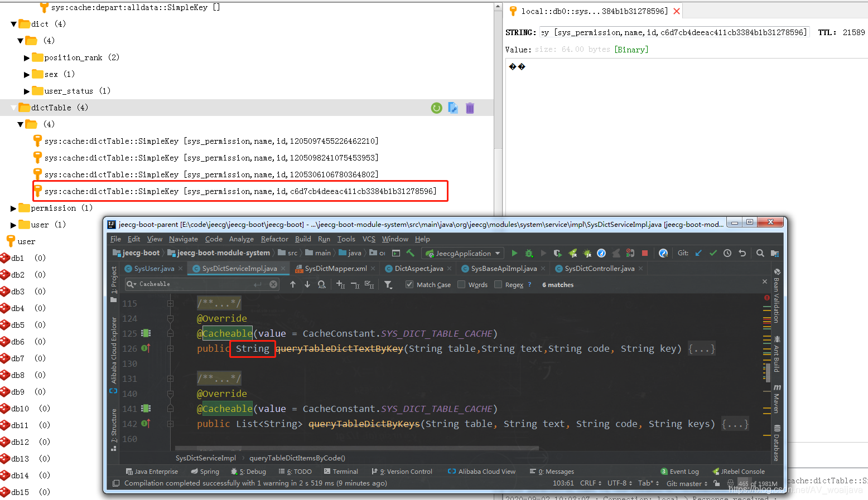Start Debug with the bug icon

pyautogui.click(x=529, y=253)
